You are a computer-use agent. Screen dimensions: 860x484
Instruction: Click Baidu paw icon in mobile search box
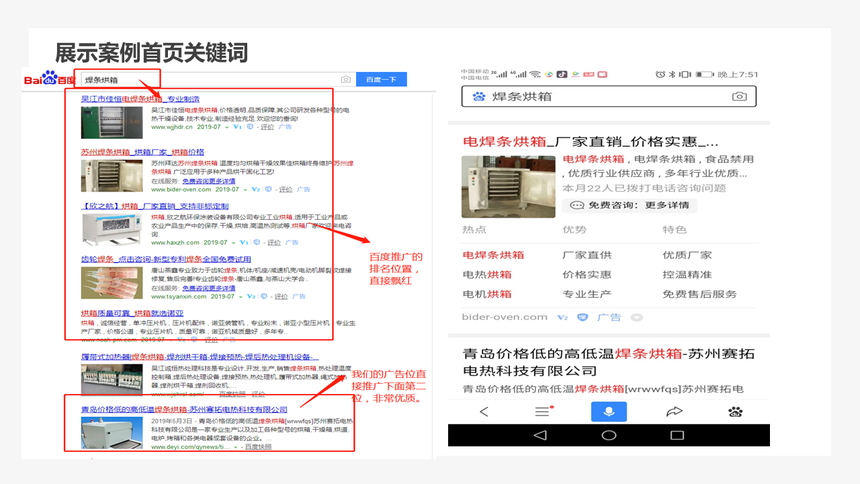click(x=479, y=97)
